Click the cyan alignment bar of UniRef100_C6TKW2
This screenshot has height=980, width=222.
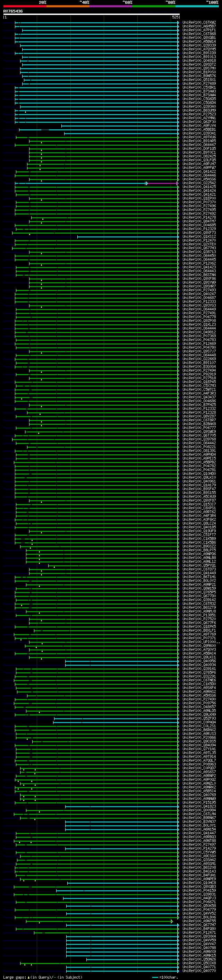click(x=97, y=23)
